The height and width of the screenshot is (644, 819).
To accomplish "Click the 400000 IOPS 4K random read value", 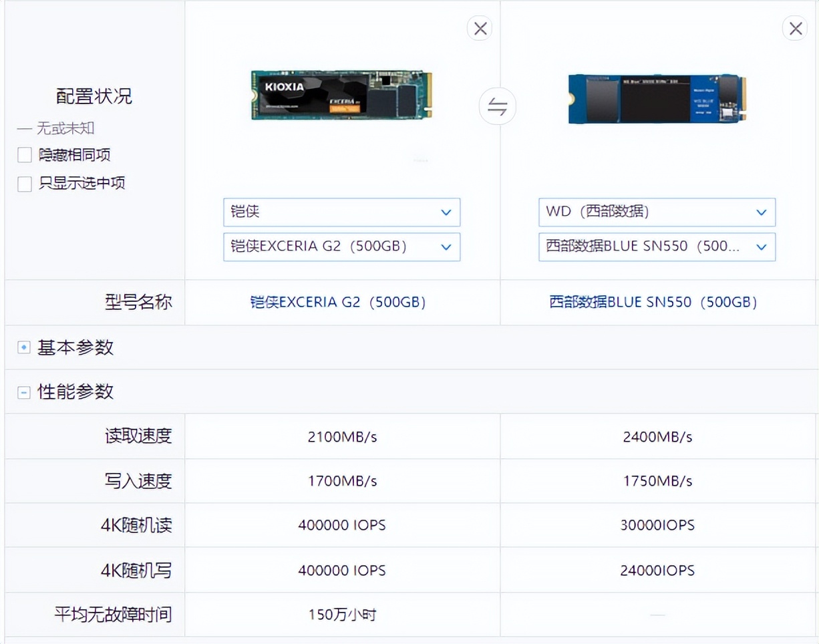I will point(341,525).
